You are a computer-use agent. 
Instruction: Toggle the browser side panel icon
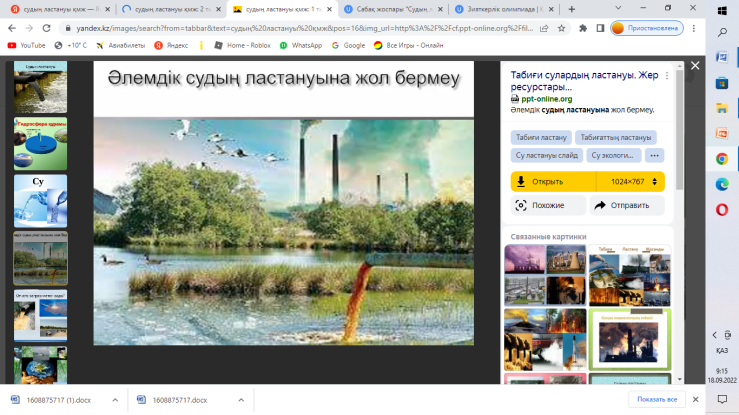click(600, 28)
